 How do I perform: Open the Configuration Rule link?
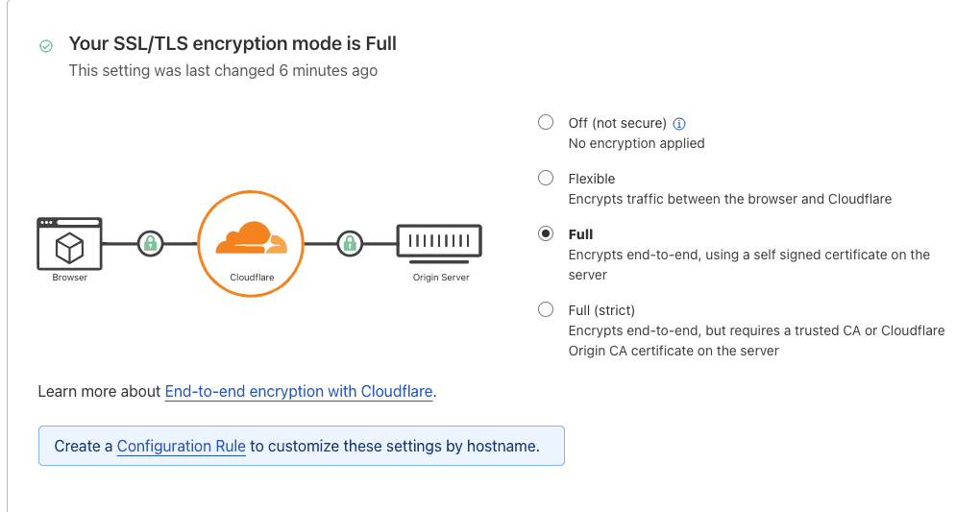[x=182, y=446]
